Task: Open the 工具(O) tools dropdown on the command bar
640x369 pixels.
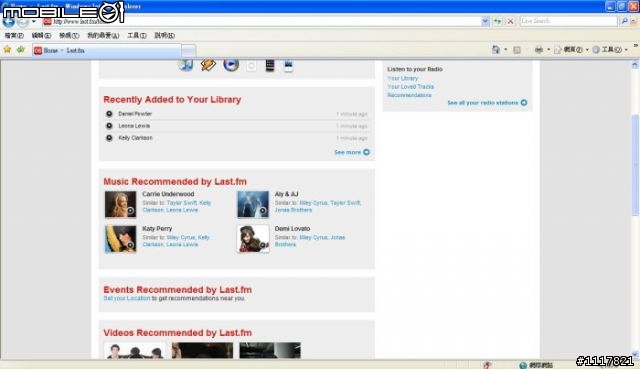Action: tap(610, 50)
